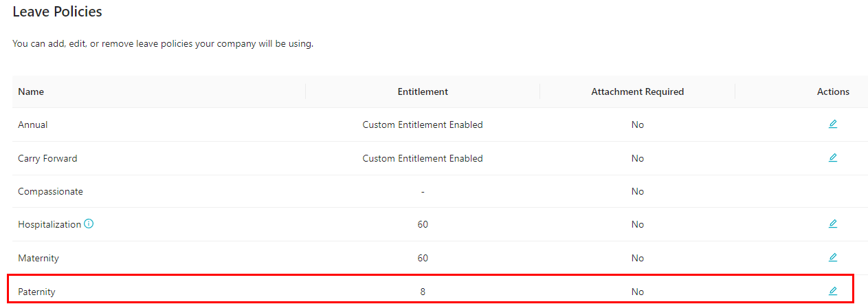Edit the Carry Forward leave policy
The height and width of the screenshot is (304, 868).
833,158
